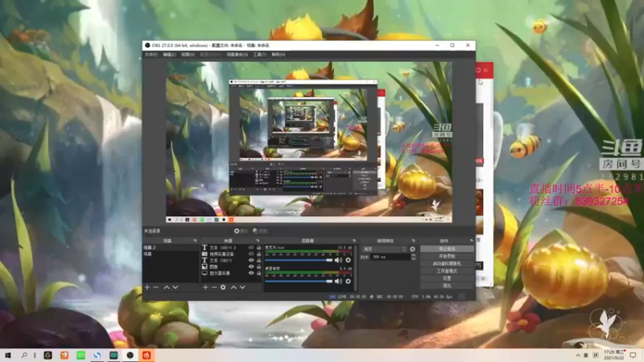Open the 编辑 menu
Screen dimensions: 644x362
click(x=169, y=55)
